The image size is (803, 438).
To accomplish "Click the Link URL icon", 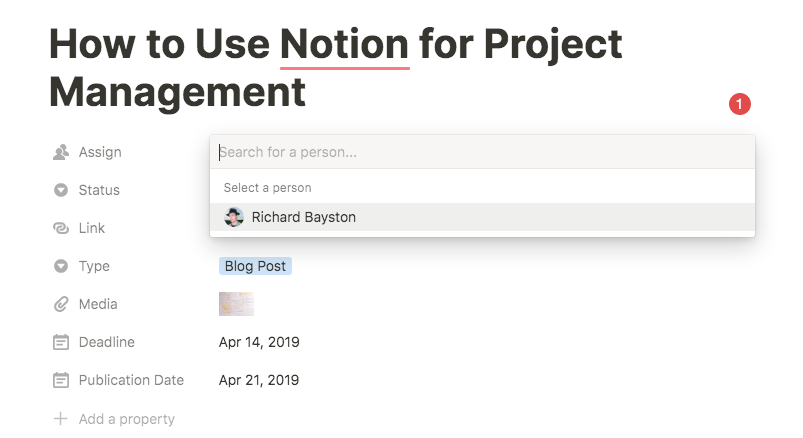I will pos(61,228).
